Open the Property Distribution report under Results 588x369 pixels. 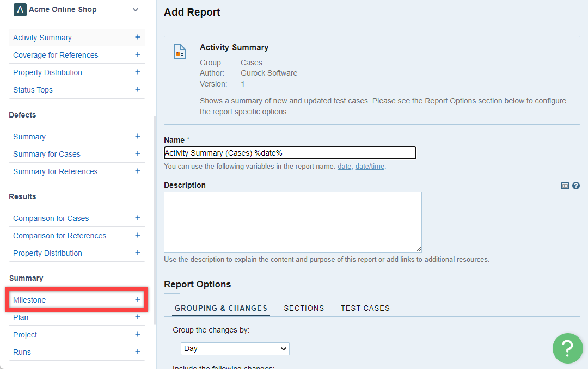[47, 253]
